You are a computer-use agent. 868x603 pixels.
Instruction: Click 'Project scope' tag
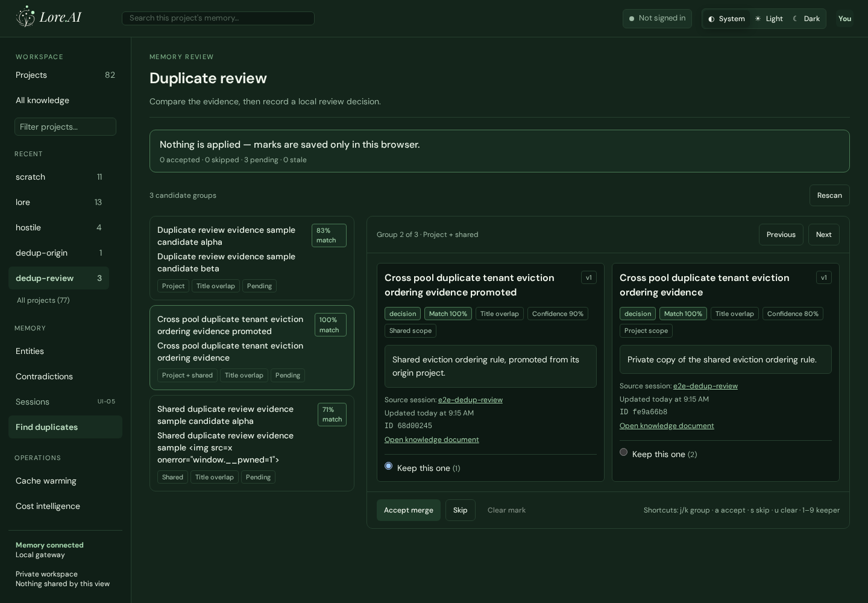(x=646, y=330)
